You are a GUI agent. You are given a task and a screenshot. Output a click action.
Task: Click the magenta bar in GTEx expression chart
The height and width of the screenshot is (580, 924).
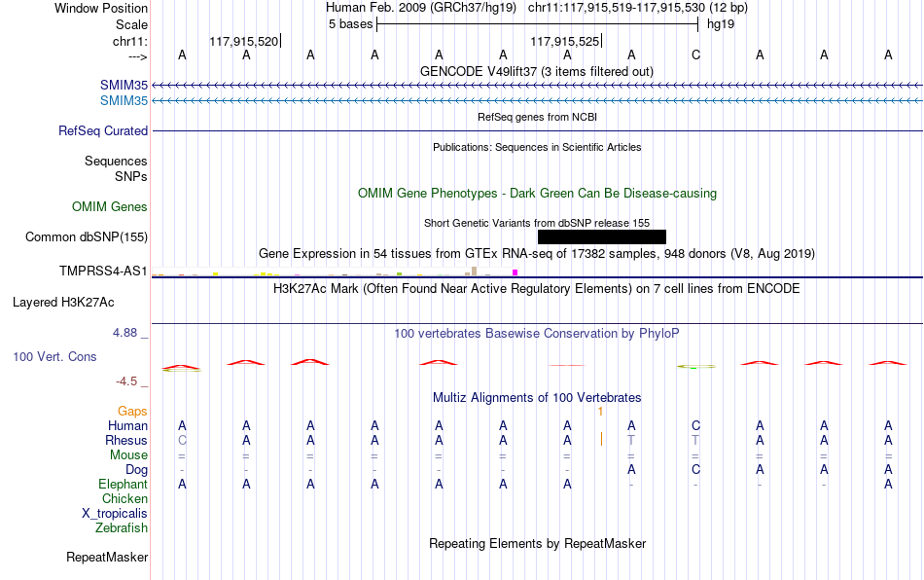[x=515, y=272]
